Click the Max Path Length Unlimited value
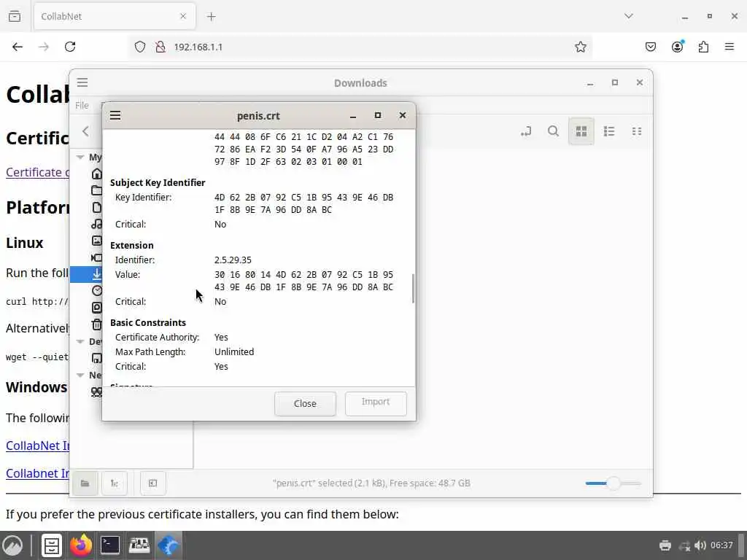This screenshot has height=560, width=747. (234, 352)
